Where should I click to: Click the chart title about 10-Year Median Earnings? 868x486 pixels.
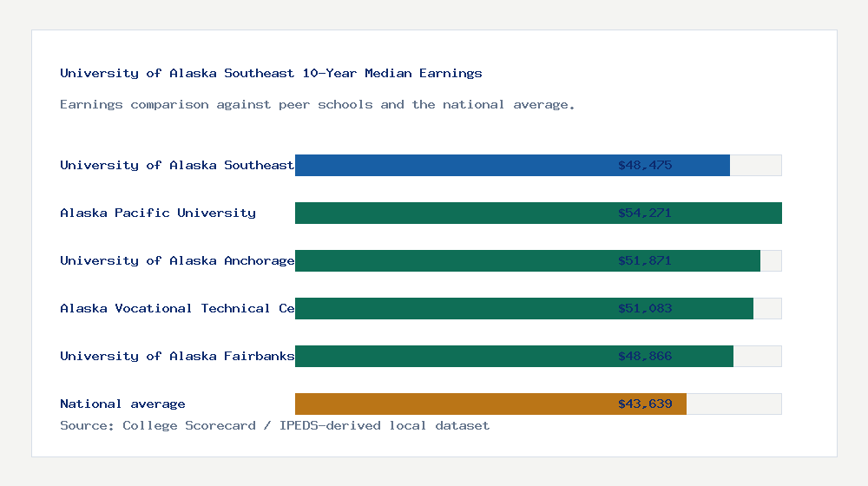tap(271, 73)
